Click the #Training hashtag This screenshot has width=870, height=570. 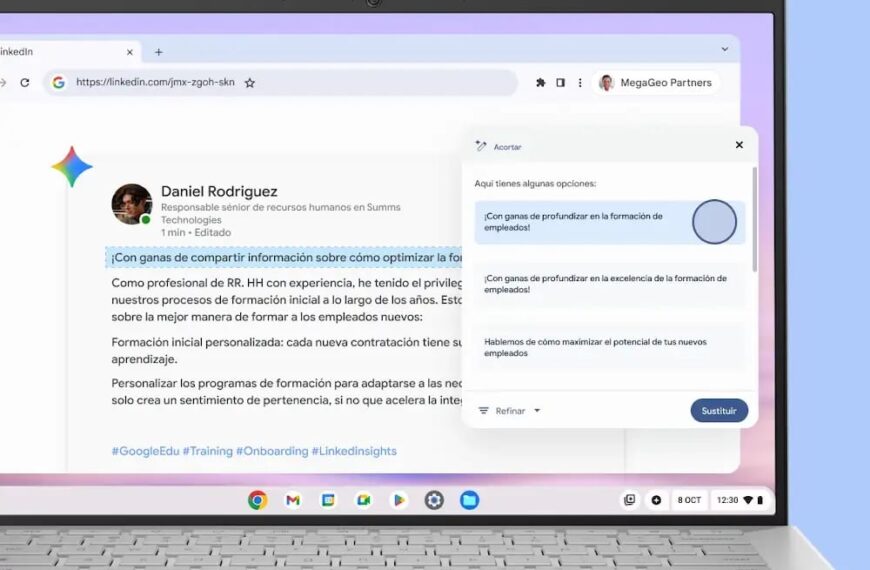point(208,451)
